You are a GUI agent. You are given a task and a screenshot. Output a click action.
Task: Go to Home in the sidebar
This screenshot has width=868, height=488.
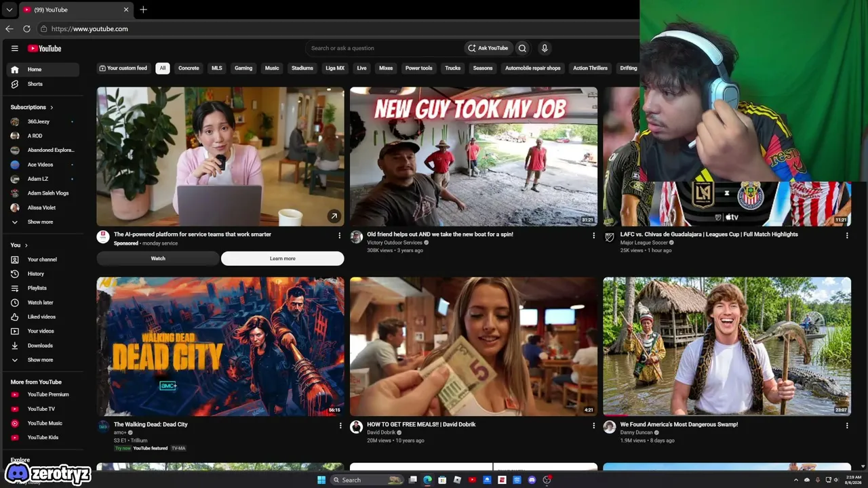43,69
